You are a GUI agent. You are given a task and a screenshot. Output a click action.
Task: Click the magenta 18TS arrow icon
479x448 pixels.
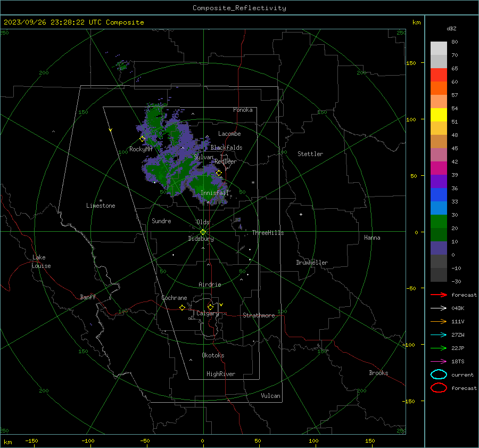tap(439, 362)
